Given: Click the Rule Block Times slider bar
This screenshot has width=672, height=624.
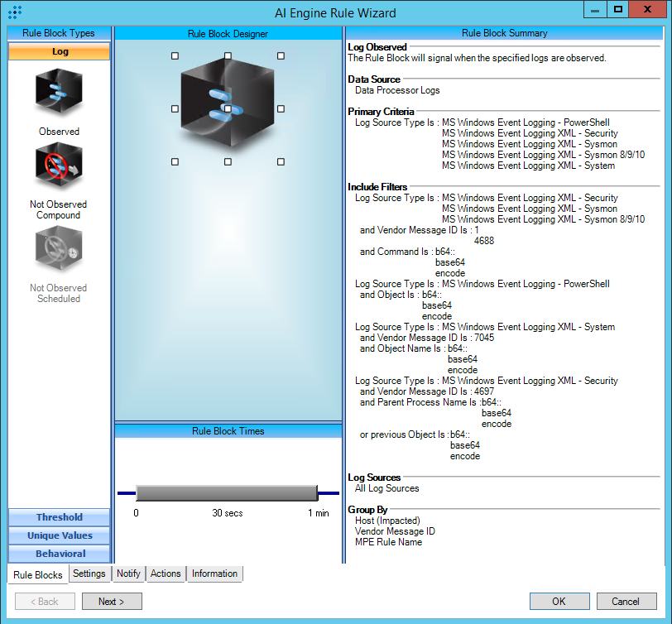Looking at the screenshot, I should tap(226, 493).
